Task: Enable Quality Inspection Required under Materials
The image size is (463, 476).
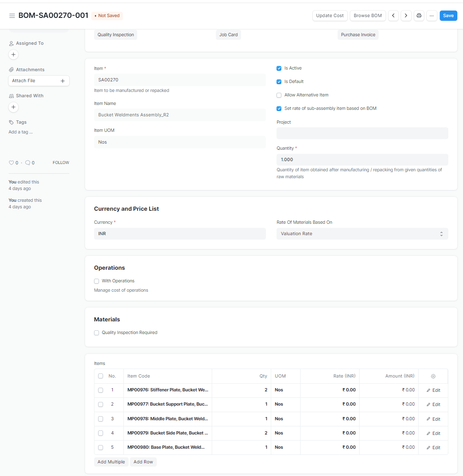Action: (96, 332)
